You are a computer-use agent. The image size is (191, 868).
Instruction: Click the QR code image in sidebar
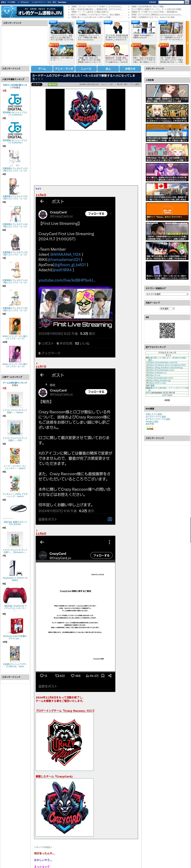pyautogui.click(x=167, y=331)
